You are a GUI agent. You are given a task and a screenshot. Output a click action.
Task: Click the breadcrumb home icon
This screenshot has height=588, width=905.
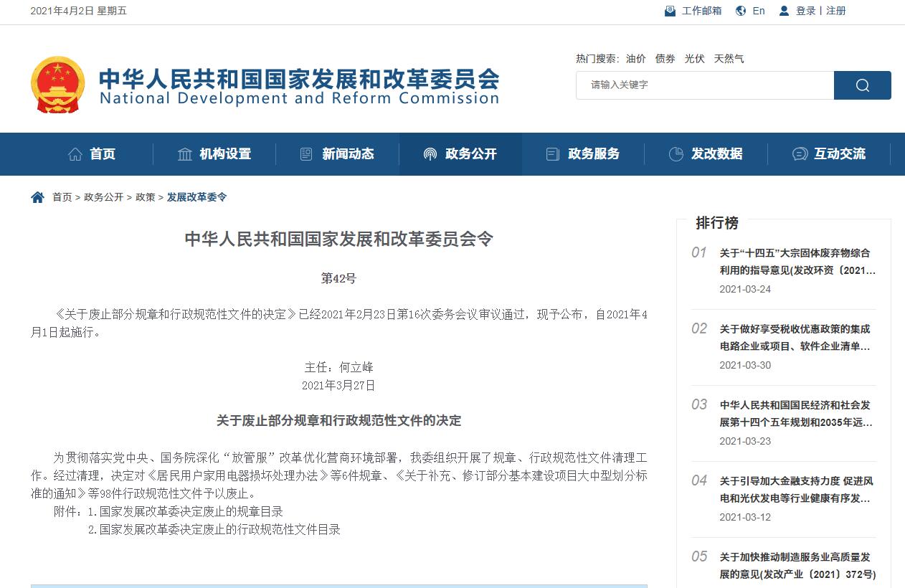coord(38,197)
